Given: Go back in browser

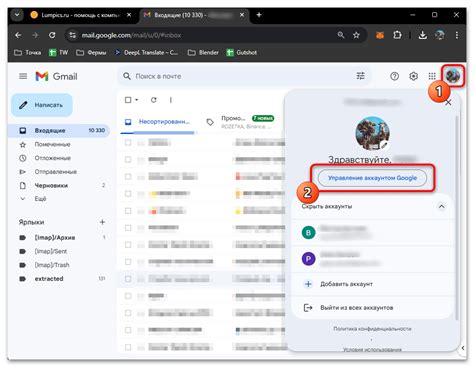Looking at the screenshot, I should click(18, 35).
